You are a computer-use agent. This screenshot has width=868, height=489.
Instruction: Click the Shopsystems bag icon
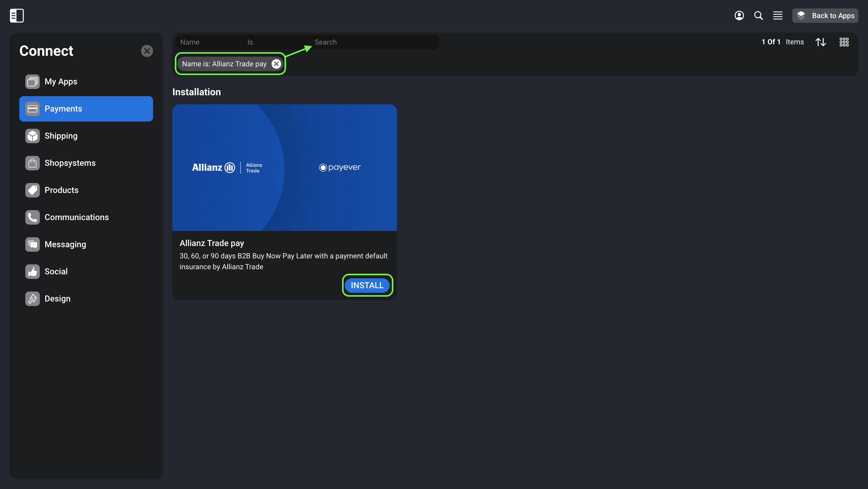click(32, 163)
